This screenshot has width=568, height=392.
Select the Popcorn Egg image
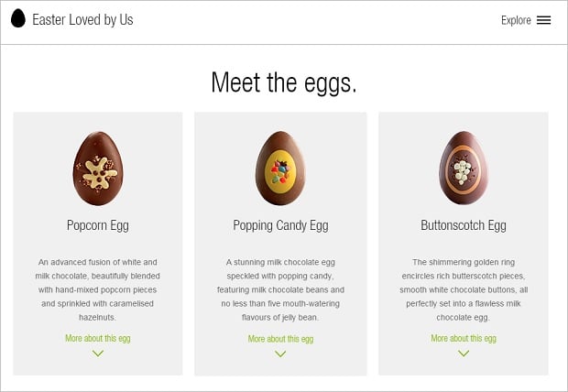pos(98,169)
